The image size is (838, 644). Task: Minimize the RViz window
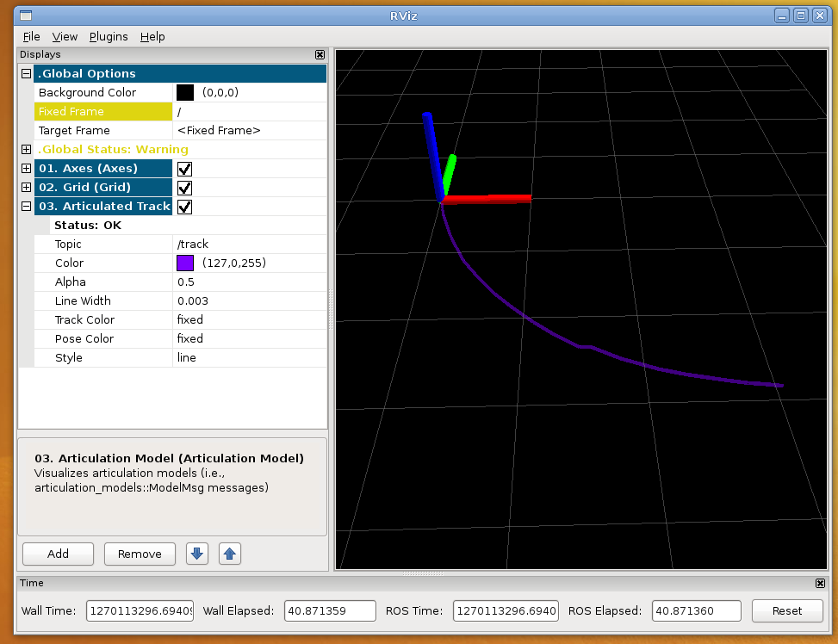tap(782, 15)
